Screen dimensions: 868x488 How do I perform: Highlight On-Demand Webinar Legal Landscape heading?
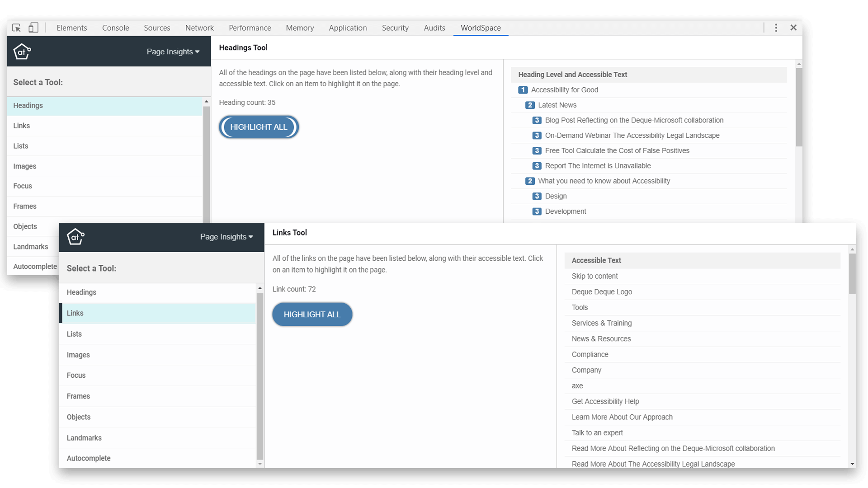(x=649, y=136)
